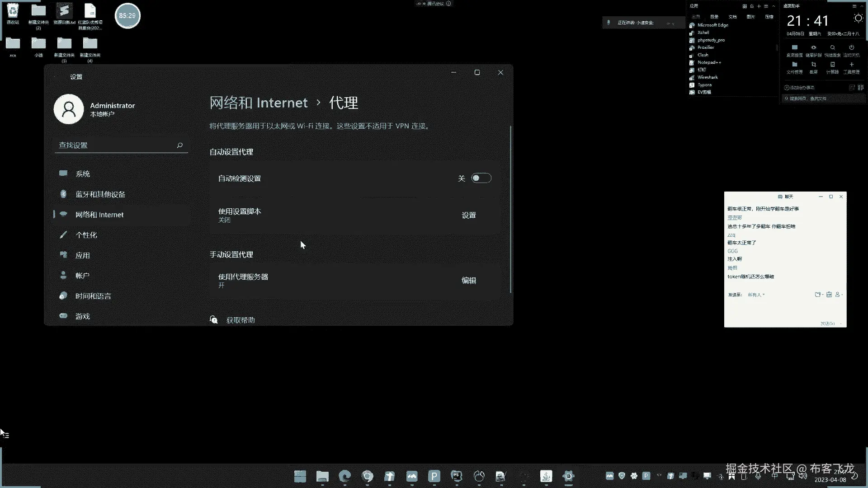Open the 桌面助手 panel hamburger menu
Image resolution: width=868 pixels, height=488 pixels.
(854, 6)
